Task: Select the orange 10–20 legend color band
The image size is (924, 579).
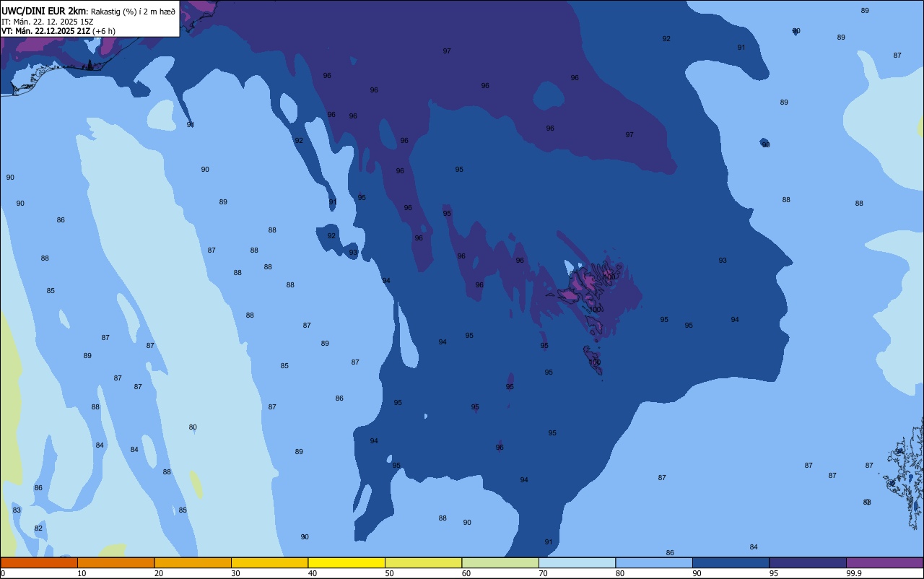Action: (x=115, y=562)
